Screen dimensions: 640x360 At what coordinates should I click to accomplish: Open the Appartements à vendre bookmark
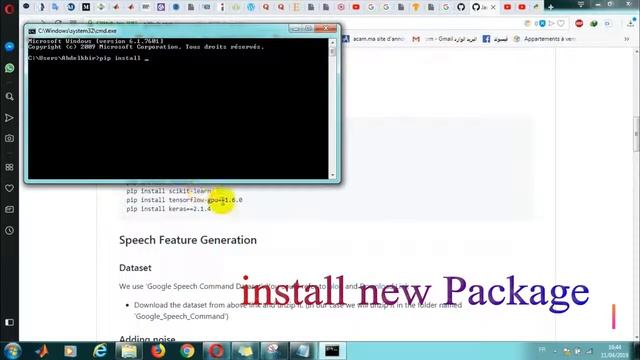click(x=544, y=39)
